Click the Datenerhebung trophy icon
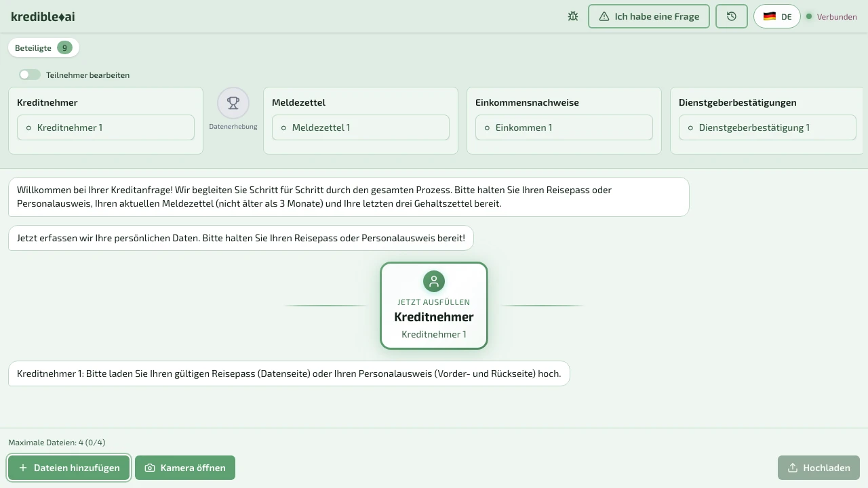868x488 pixels. [233, 103]
